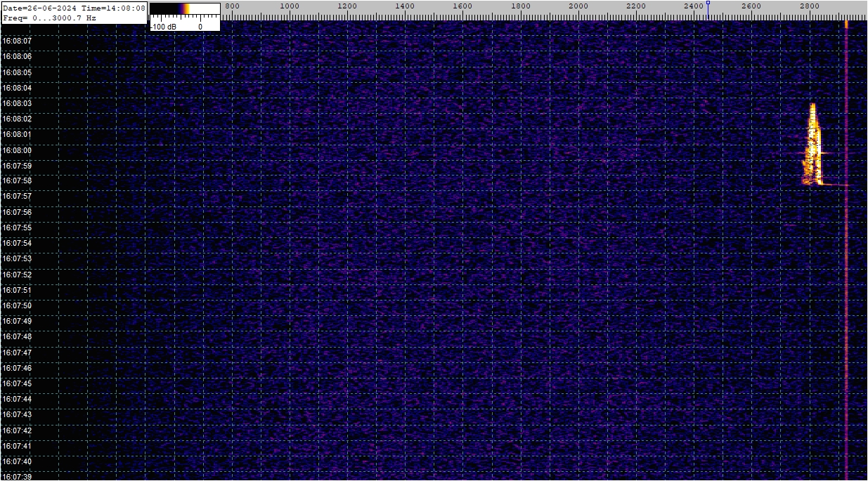Click the 2800 Hz frequency scale label
This screenshot has height=481, width=868.
810,6
